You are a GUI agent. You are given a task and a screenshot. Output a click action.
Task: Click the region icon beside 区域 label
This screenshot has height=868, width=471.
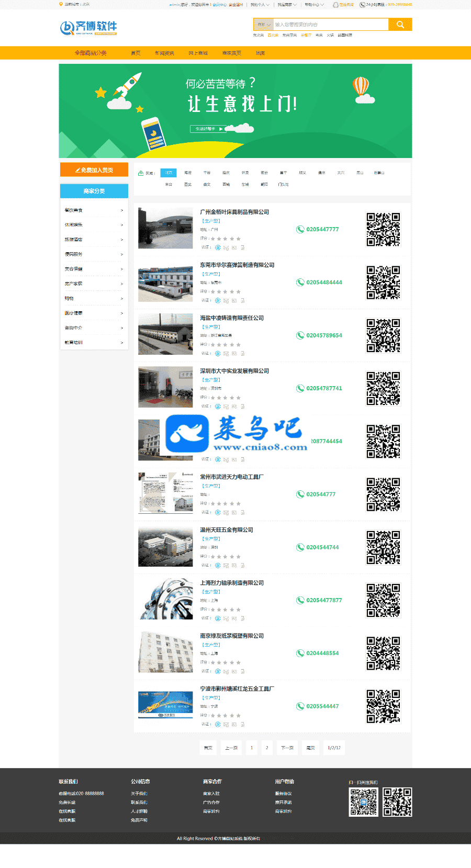tap(141, 173)
